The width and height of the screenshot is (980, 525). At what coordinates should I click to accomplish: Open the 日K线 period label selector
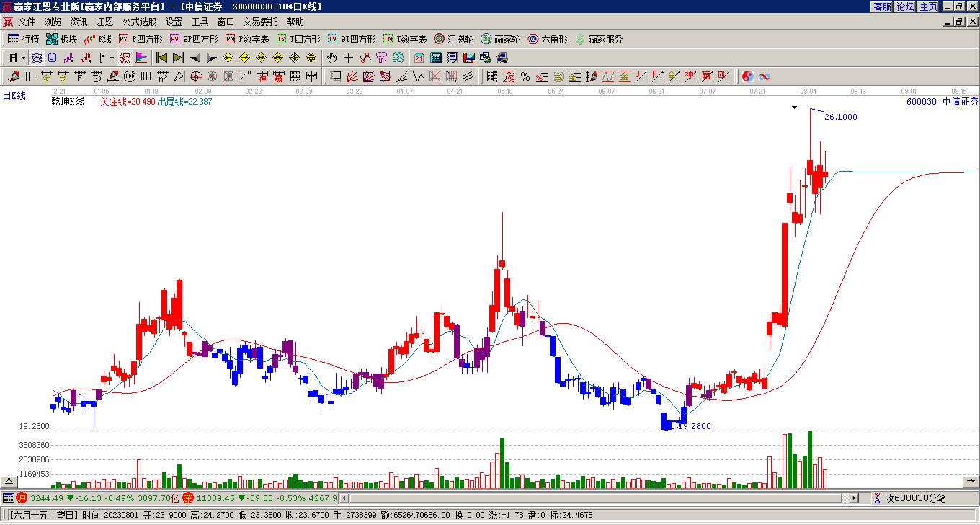pos(14,95)
